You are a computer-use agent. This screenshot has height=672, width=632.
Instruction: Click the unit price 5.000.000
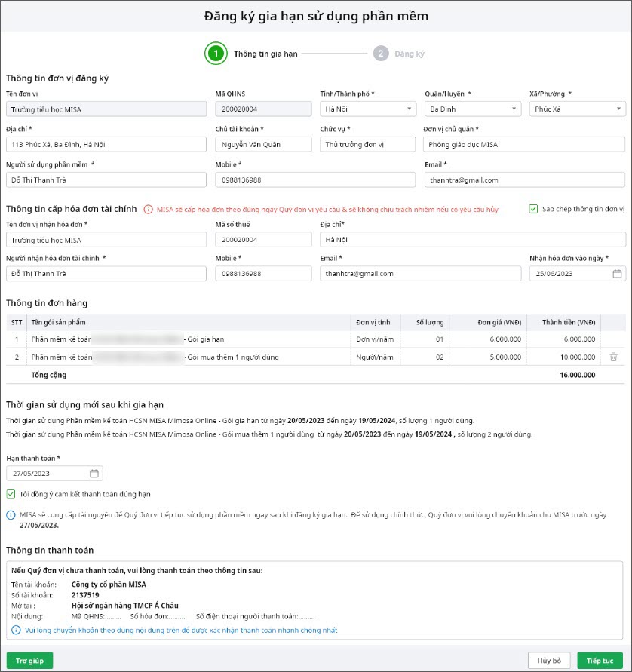[505, 357]
